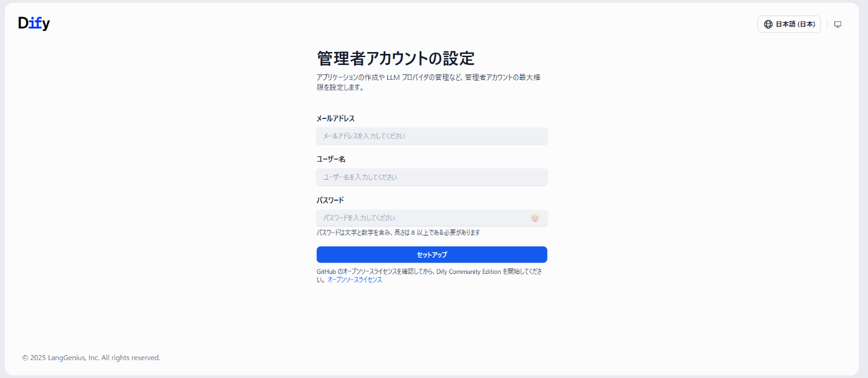868x378 pixels.
Task: Click the © 2025 LangGenius copyright text
Action: (91, 358)
